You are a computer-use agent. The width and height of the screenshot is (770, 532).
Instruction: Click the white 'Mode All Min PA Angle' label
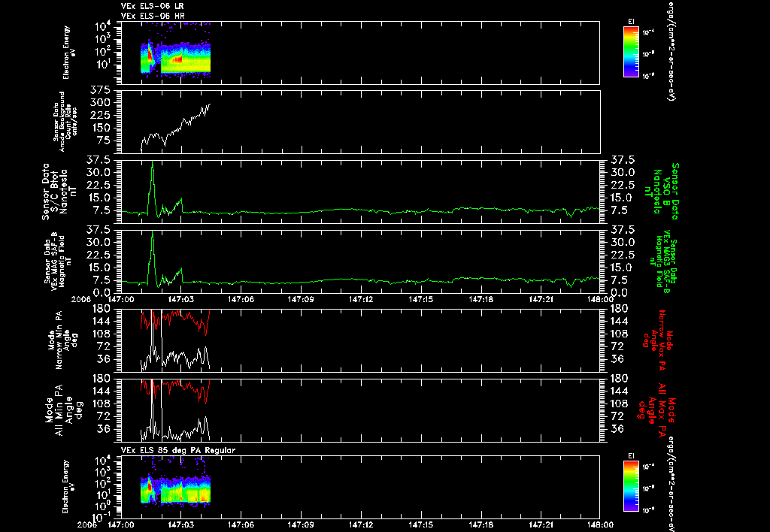coord(63,410)
